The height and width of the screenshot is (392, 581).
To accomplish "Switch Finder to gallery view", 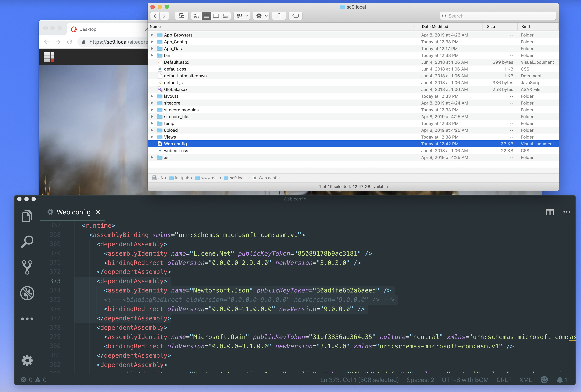I will 225,16.
